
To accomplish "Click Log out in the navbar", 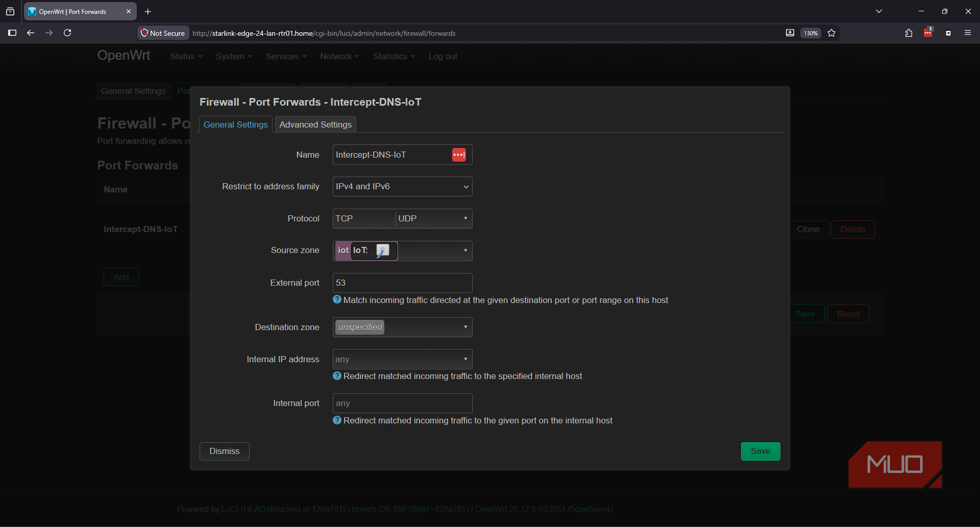I will click(x=442, y=56).
